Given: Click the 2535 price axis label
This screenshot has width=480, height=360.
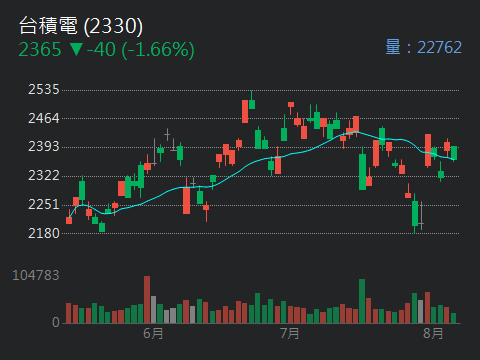Looking at the screenshot, I should [x=44, y=89].
